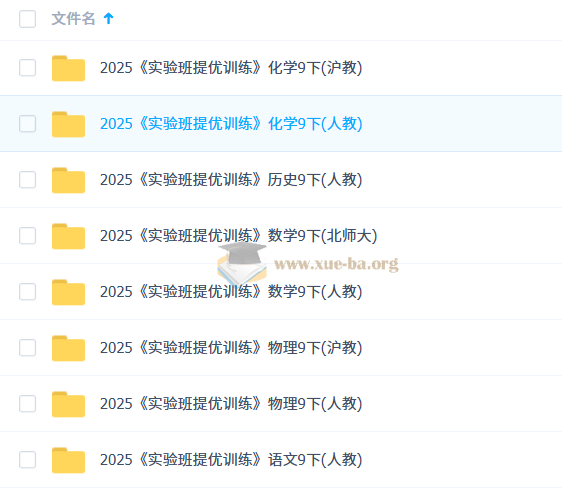Click folder icon for 数学9下(北师大)
Image resolution: width=562 pixels, height=498 pixels.
point(68,236)
